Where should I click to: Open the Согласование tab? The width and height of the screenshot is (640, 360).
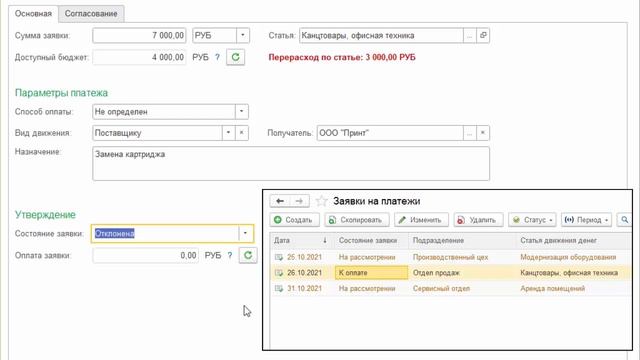91,13
